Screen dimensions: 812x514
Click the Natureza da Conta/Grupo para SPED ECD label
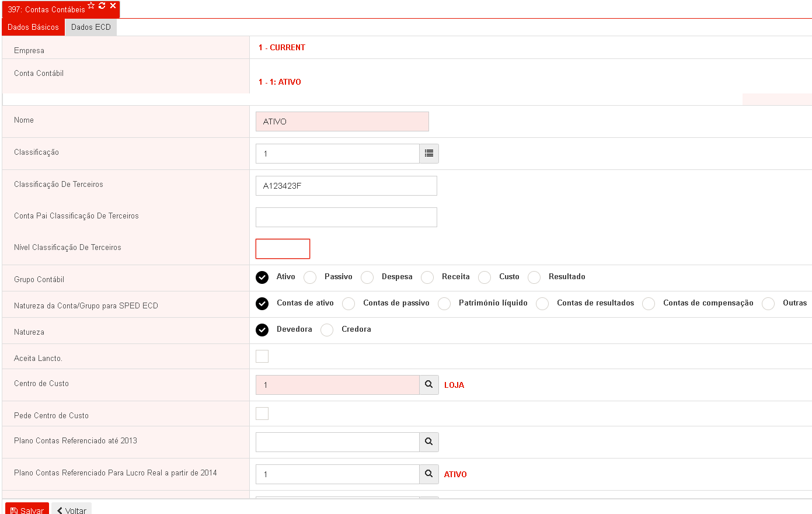tap(86, 305)
